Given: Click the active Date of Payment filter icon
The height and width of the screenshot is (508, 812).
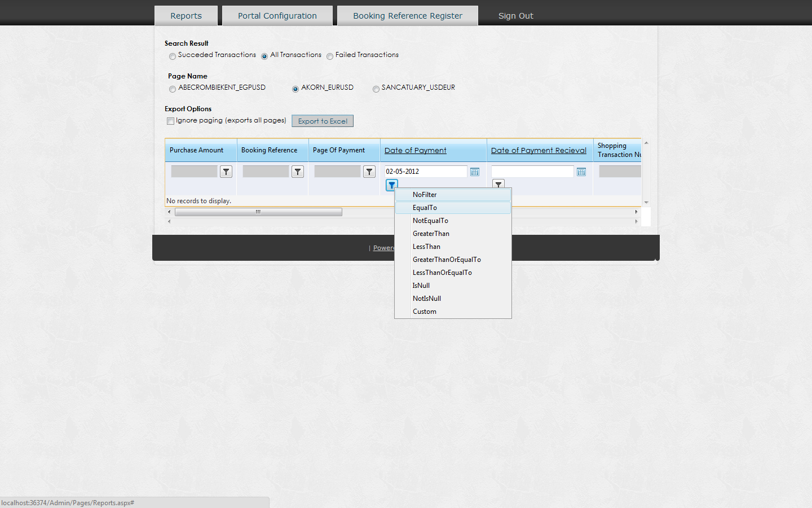Looking at the screenshot, I should pos(392,185).
